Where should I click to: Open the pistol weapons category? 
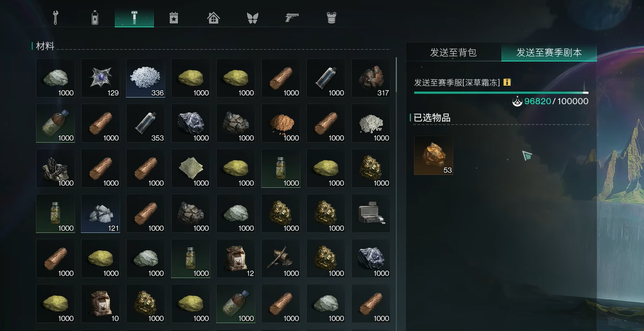point(291,18)
